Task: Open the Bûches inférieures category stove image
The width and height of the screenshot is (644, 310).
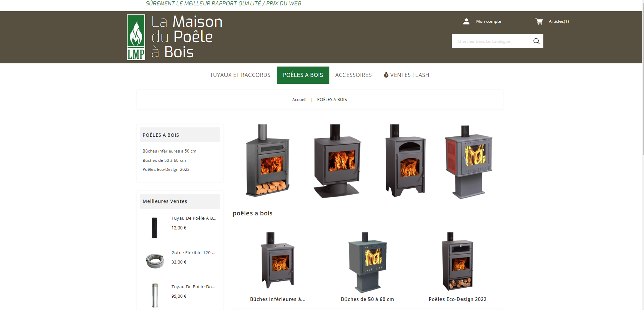Action: 278,260
